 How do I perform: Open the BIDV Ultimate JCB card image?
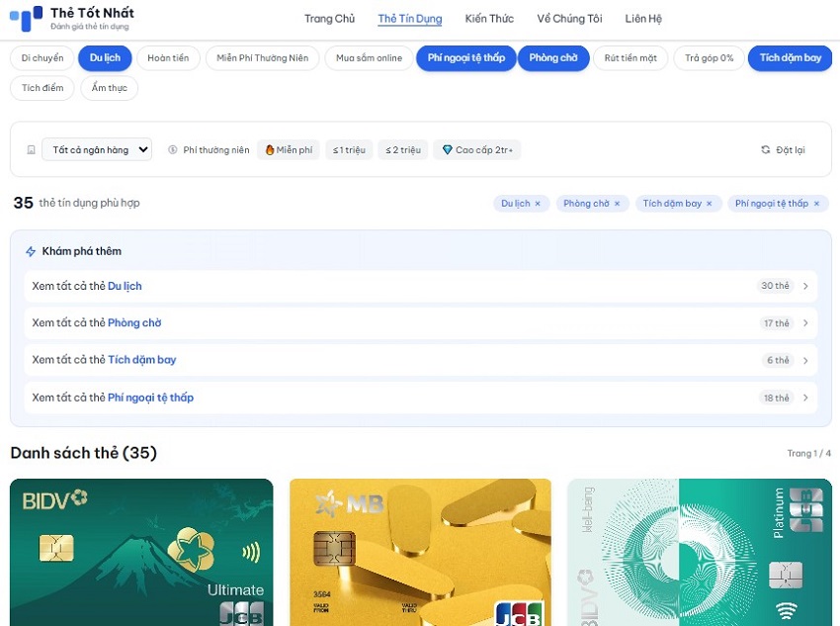pyautogui.click(x=141, y=552)
